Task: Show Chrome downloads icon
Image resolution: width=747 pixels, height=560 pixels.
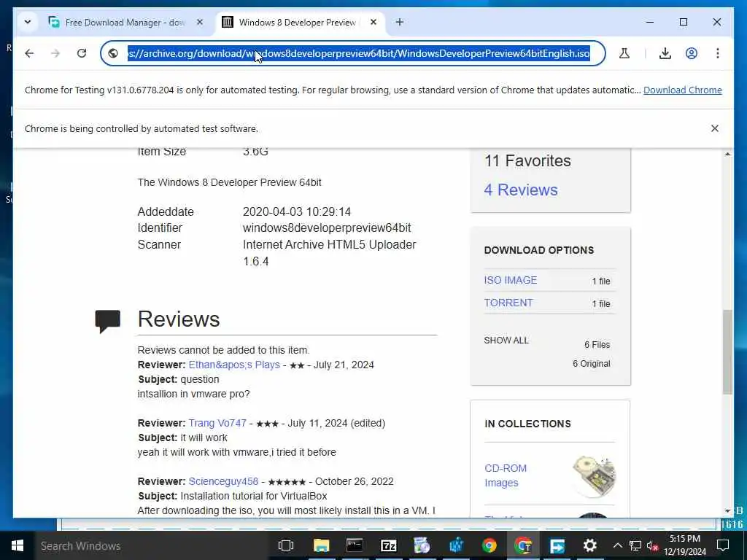Action: [x=665, y=53]
